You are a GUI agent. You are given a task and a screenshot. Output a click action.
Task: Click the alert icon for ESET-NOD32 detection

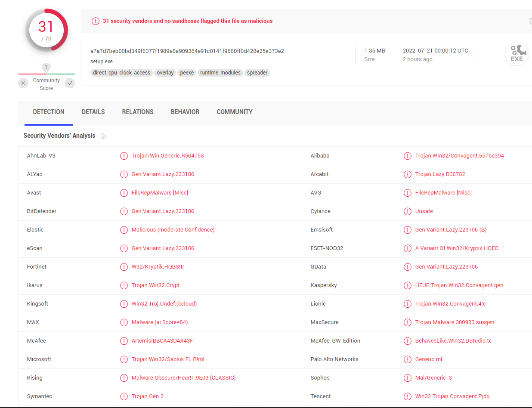pos(408,248)
